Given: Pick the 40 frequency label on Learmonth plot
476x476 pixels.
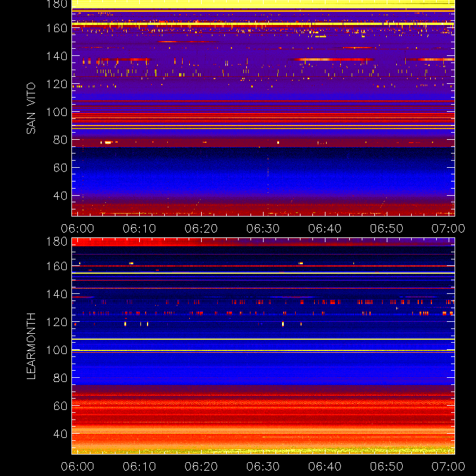Looking at the screenshot, I should tap(60, 434).
